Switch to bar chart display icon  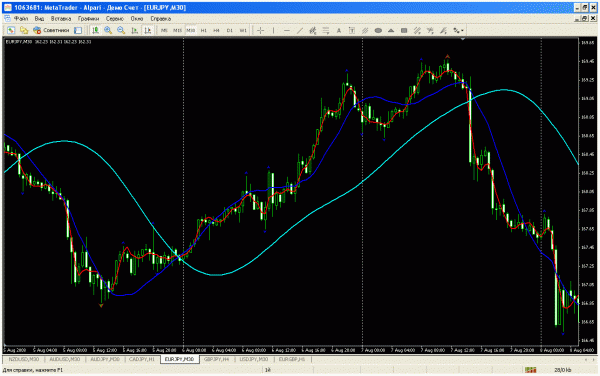(96, 30)
